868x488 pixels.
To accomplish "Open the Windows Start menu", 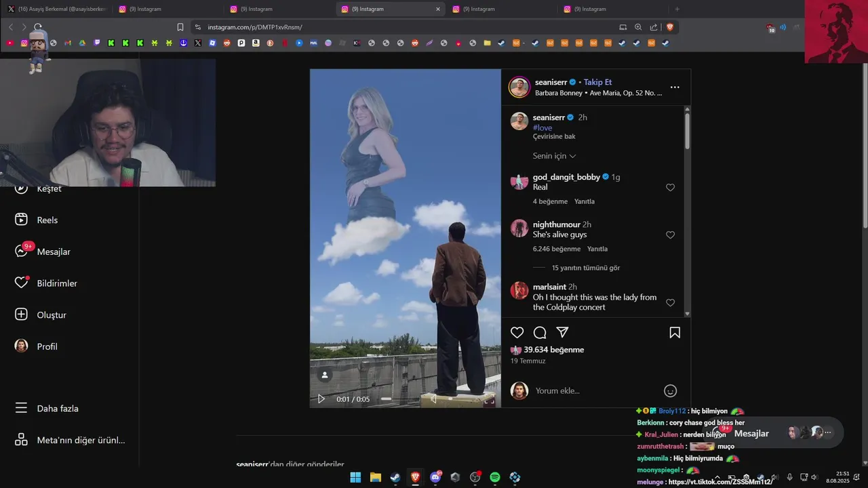I will tap(355, 477).
